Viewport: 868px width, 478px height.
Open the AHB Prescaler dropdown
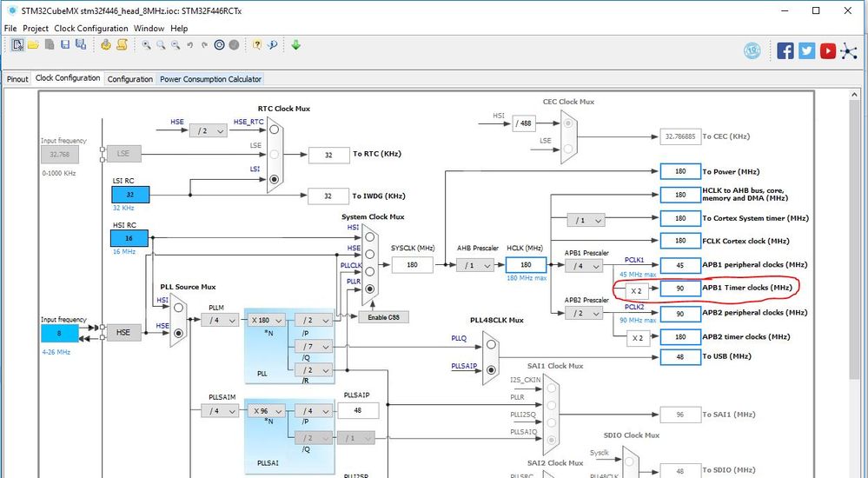(475, 265)
